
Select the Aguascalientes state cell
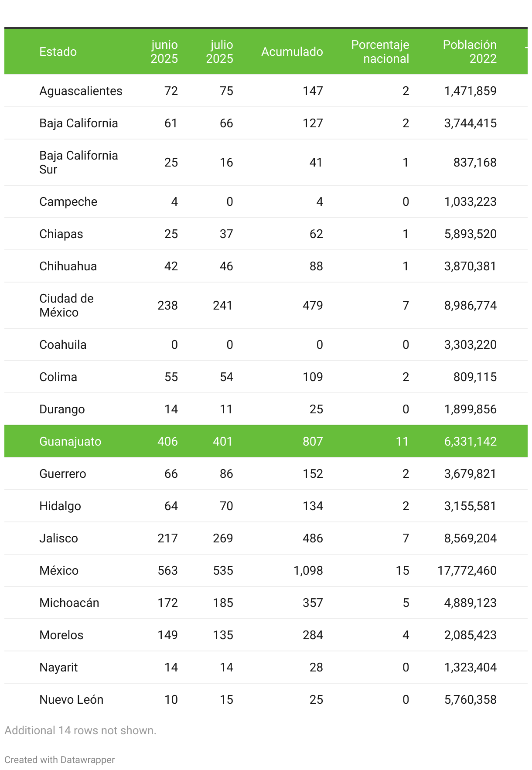[x=81, y=91]
